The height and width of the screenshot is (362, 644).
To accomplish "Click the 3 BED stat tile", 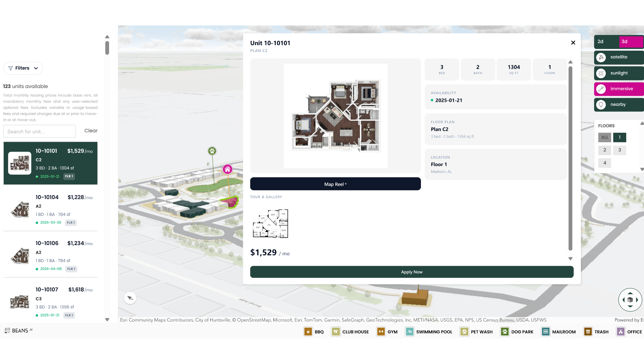I will click(x=442, y=69).
